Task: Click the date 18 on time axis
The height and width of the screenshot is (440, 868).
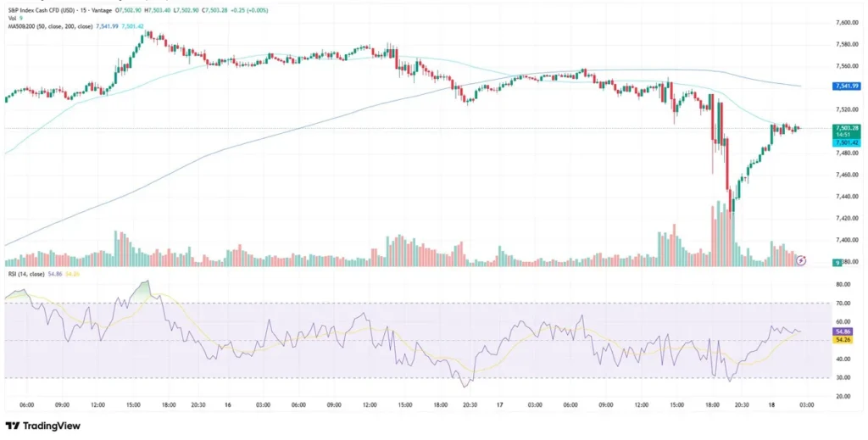Action: pyautogui.click(x=771, y=405)
